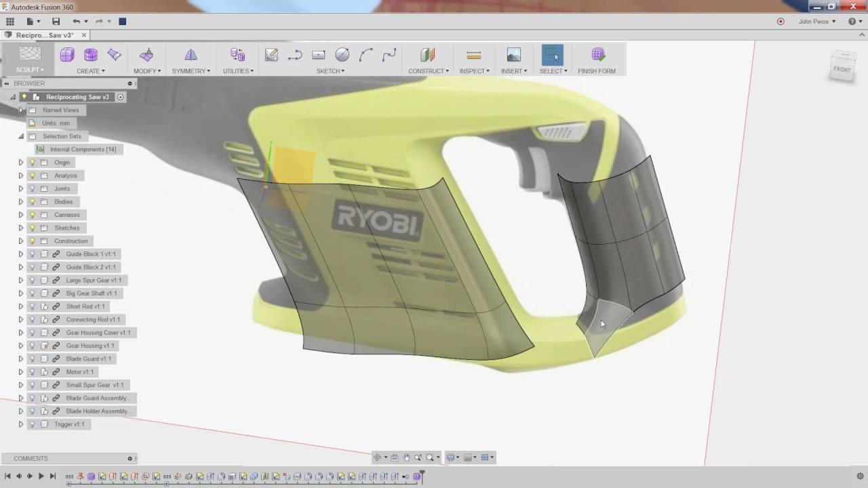
Task: Click the Save icon in top bar
Action: point(56,22)
